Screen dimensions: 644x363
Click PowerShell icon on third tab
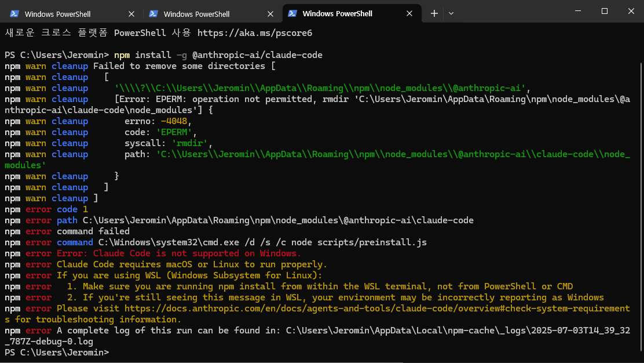[292, 13]
